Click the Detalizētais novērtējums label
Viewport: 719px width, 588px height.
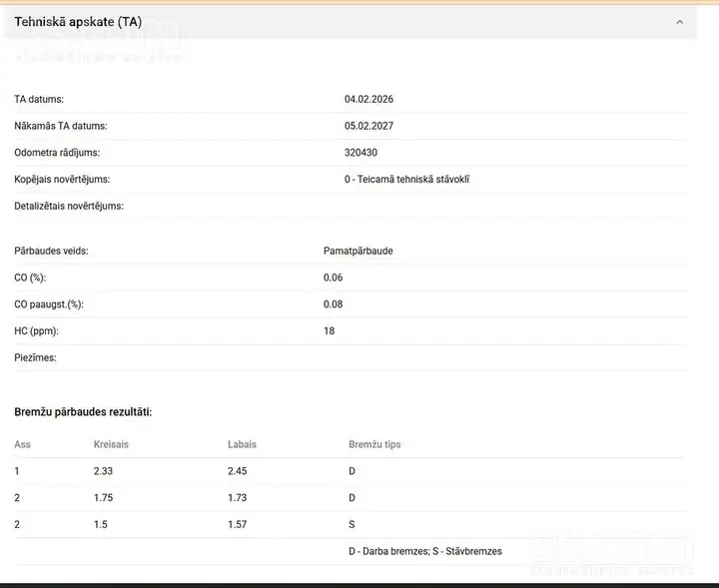pyautogui.click(x=69, y=207)
